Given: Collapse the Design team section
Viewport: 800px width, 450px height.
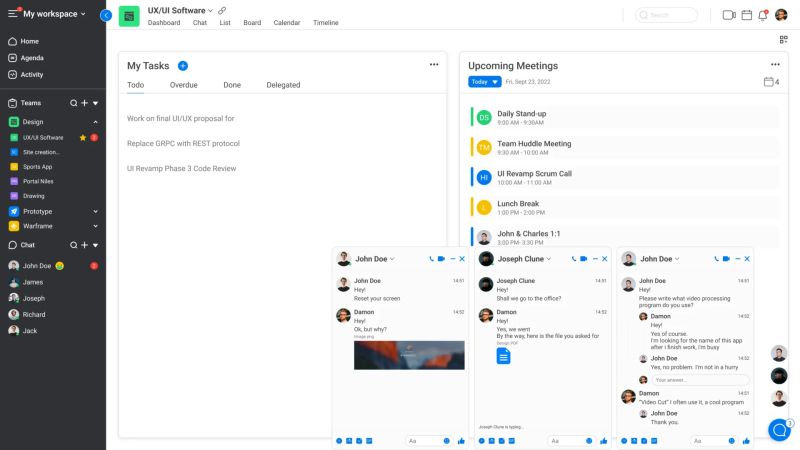Looking at the screenshot, I should [x=95, y=122].
